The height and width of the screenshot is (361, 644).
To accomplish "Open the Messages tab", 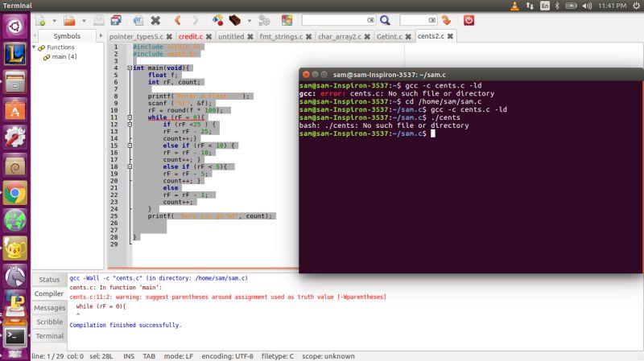I will [x=49, y=308].
